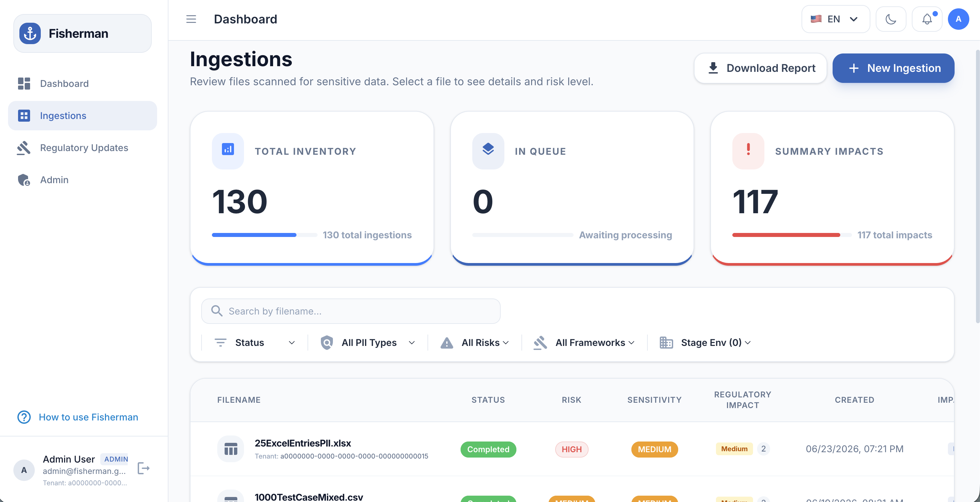The image size is (980, 502).
Task: Switch to dark mode with moon icon
Action: [891, 19]
